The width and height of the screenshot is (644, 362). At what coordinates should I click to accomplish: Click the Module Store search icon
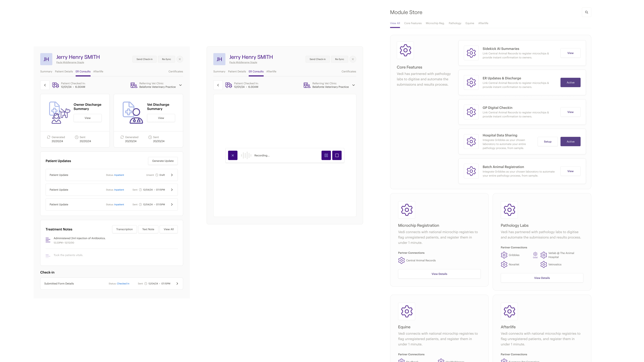pos(586,12)
